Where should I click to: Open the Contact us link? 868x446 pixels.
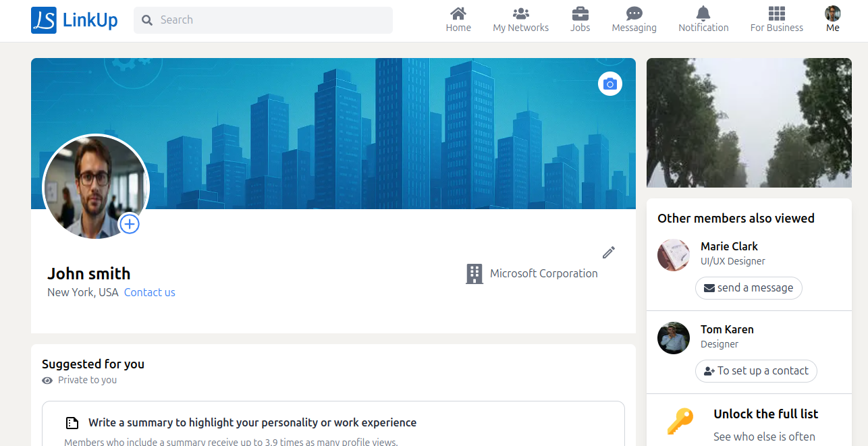[149, 292]
